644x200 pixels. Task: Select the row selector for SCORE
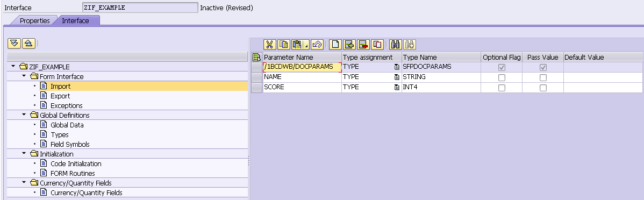[x=257, y=88]
